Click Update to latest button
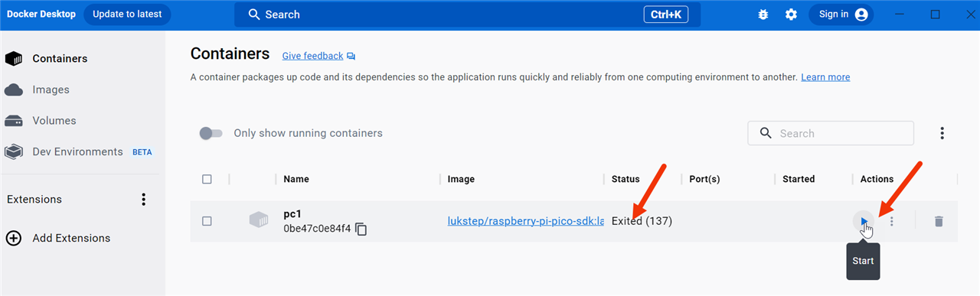980x296 pixels. pyautogui.click(x=127, y=15)
